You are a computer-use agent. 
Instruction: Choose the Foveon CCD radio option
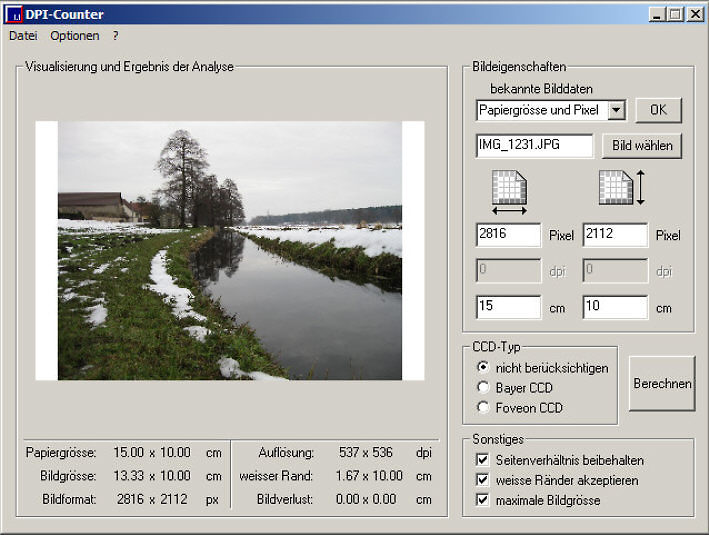click(x=483, y=407)
